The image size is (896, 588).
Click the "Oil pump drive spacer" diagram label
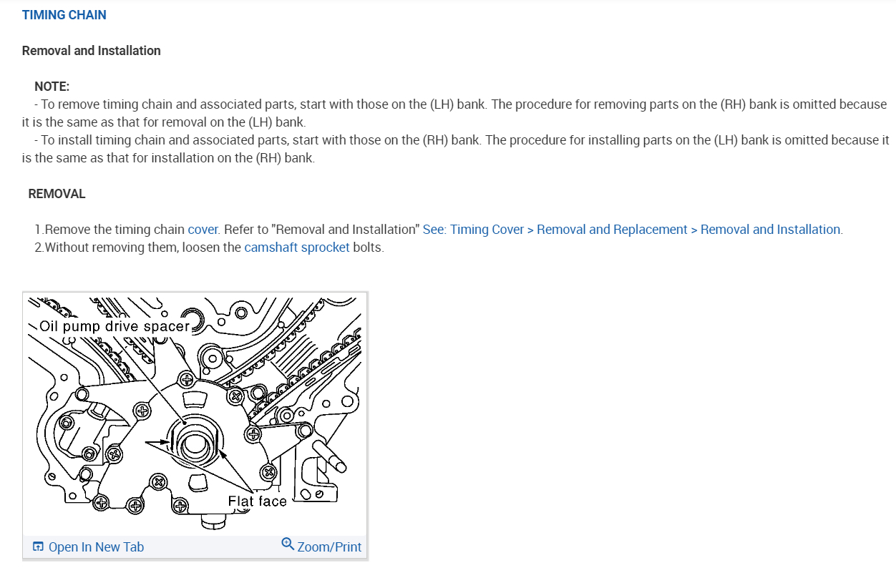click(115, 326)
